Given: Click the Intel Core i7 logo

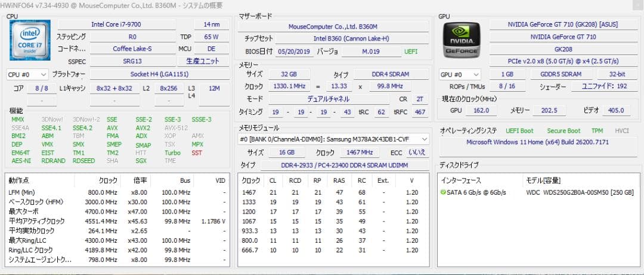Looking at the screenshot, I should coord(30,40).
